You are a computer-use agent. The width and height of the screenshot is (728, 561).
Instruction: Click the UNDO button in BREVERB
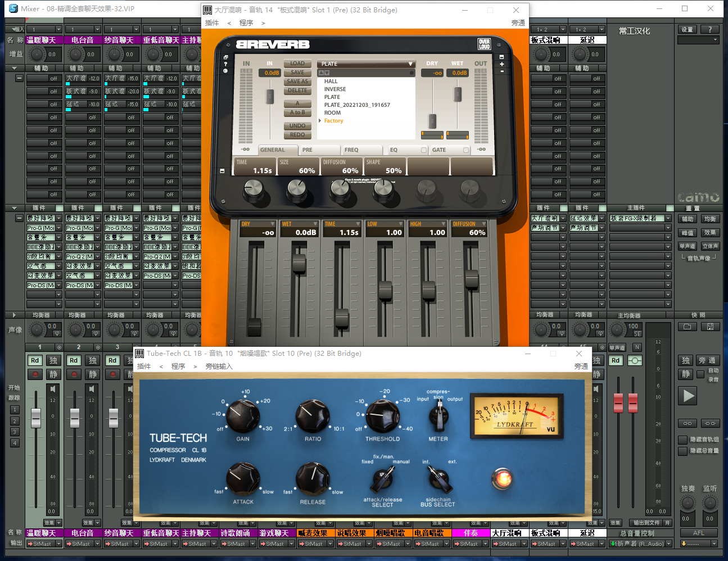pos(297,126)
